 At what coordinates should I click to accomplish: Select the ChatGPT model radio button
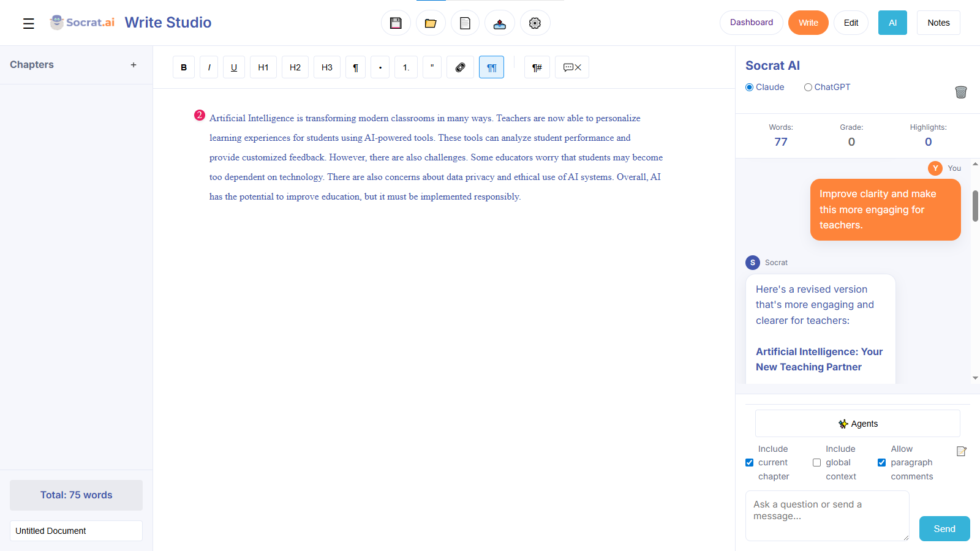coord(809,88)
